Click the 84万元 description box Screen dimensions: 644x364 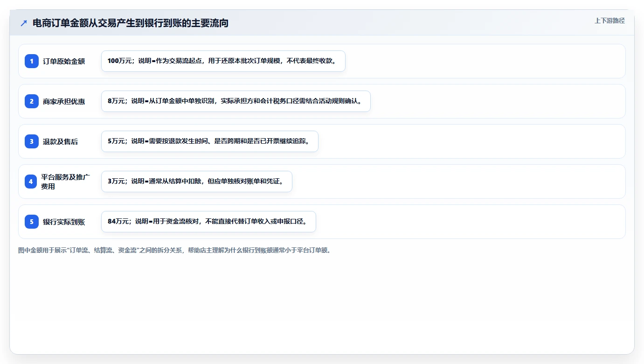pos(208,222)
